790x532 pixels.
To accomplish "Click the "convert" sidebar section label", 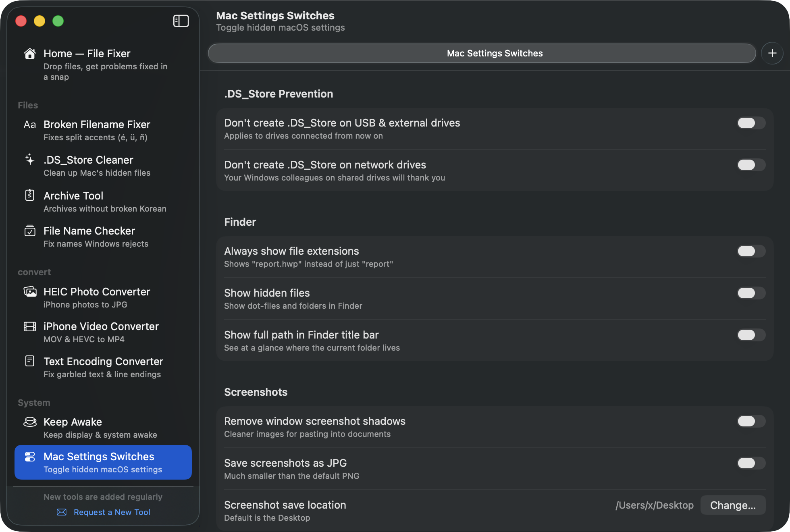I will (x=34, y=272).
